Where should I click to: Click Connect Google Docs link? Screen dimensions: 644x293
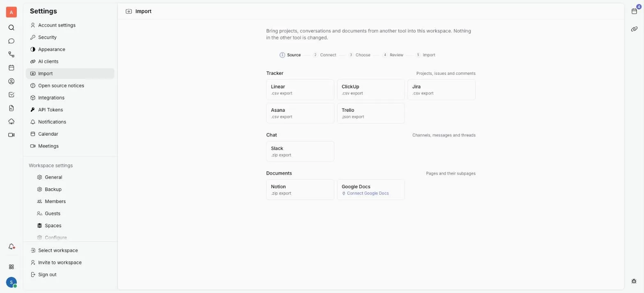click(x=366, y=193)
